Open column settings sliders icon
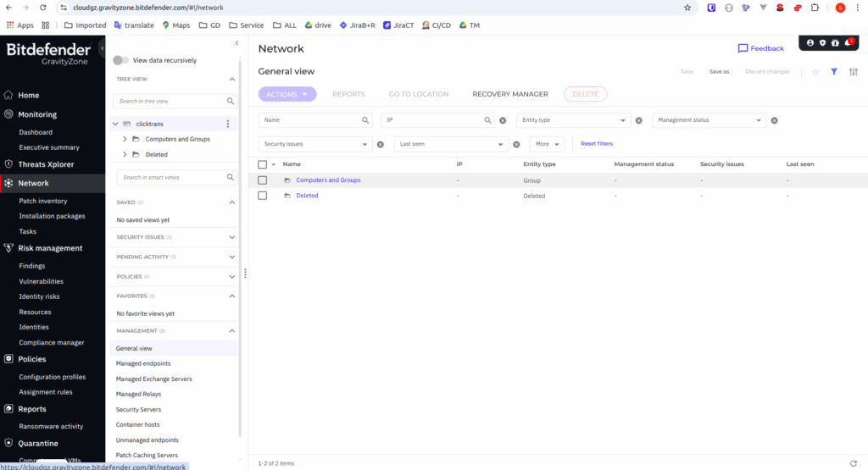868x470 pixels. (x=854, y=71)
